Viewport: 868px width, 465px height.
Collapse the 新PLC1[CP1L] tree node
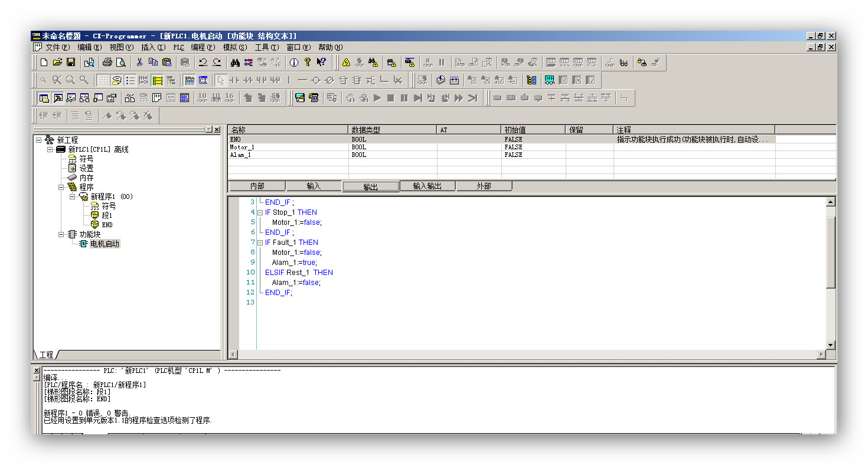pyautogui.click(x=50, y=150)
